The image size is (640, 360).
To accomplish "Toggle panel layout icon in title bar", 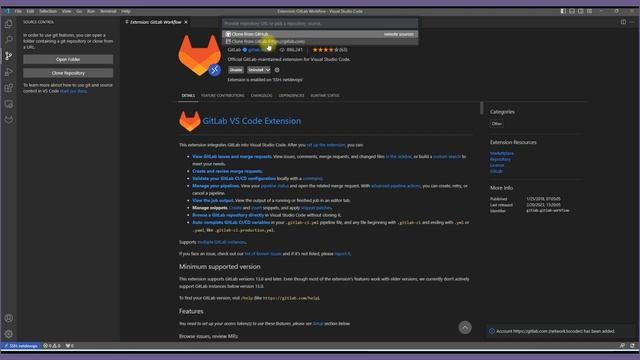I will pyautogui.click(x=572, y=11).
